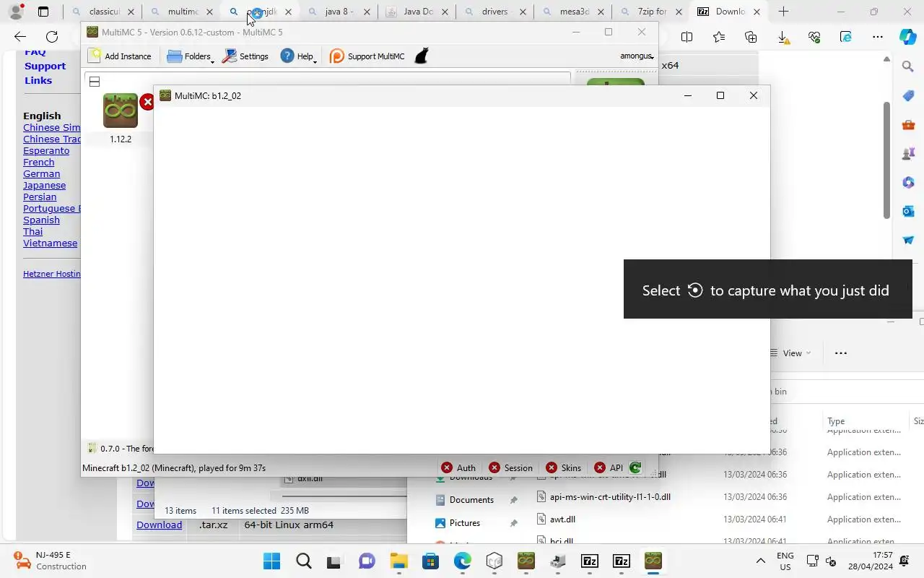This screenshot has width=924, height=578.
Task: Open Support link on 7-Zip page
Action: point(45,66)
